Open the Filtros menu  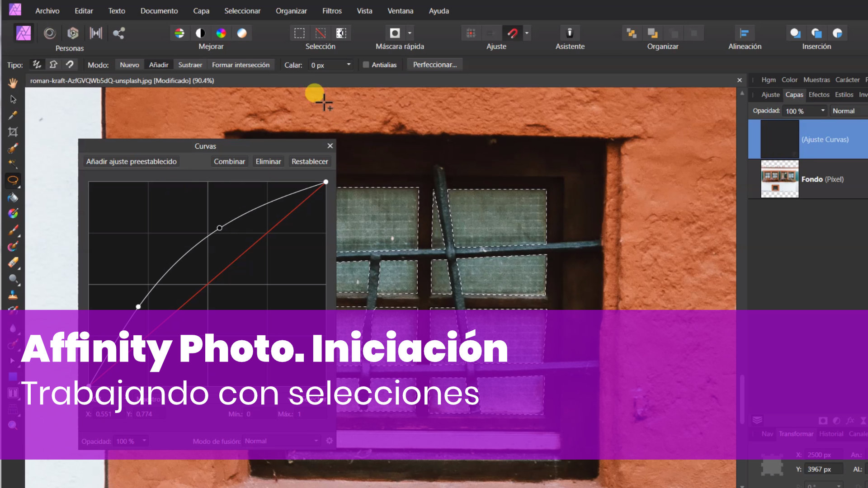point(332,10)
